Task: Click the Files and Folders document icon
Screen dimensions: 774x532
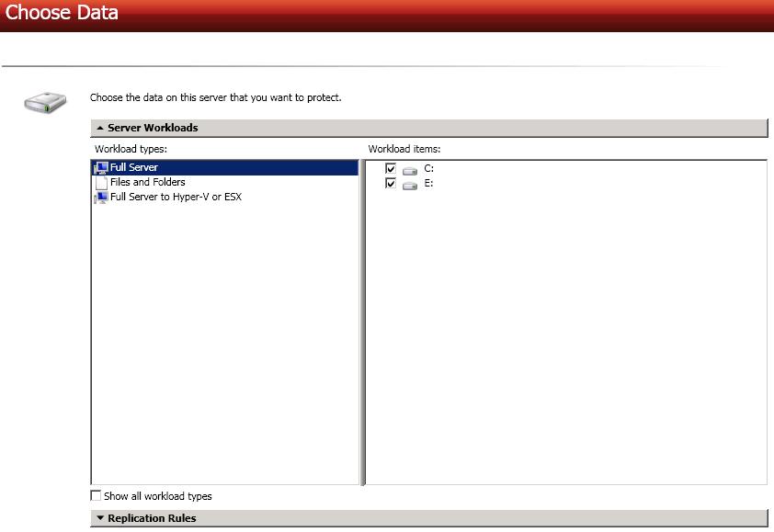Action: [101, 183]
